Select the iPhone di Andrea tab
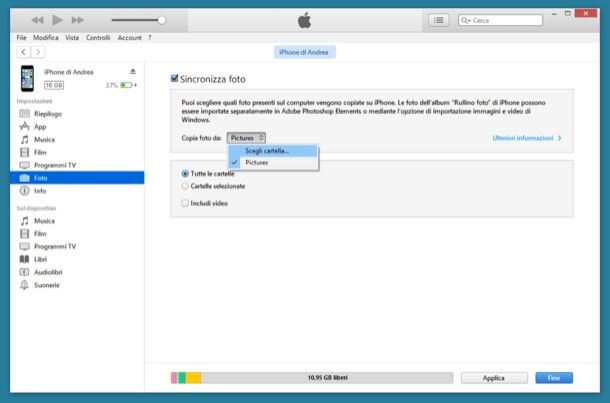The image size is (610, 403). click(x=304, y=52)
